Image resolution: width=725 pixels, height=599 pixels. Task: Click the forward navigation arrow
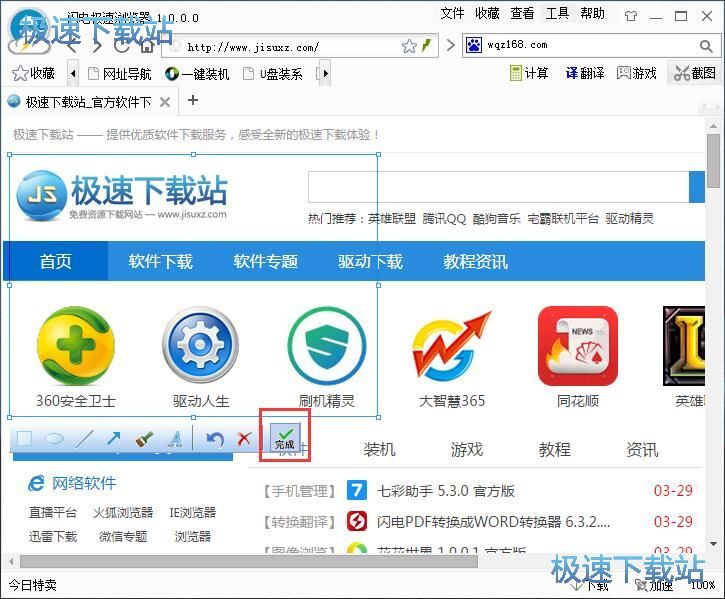[97, 46]
